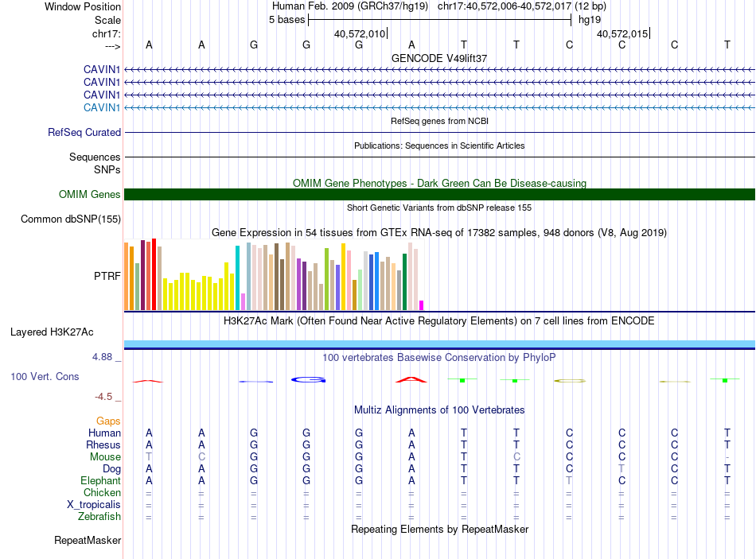This screenshot has height=559, width=756.
Task: Click the short magenta GTEx expression bar
Action: tap(422, 305)
